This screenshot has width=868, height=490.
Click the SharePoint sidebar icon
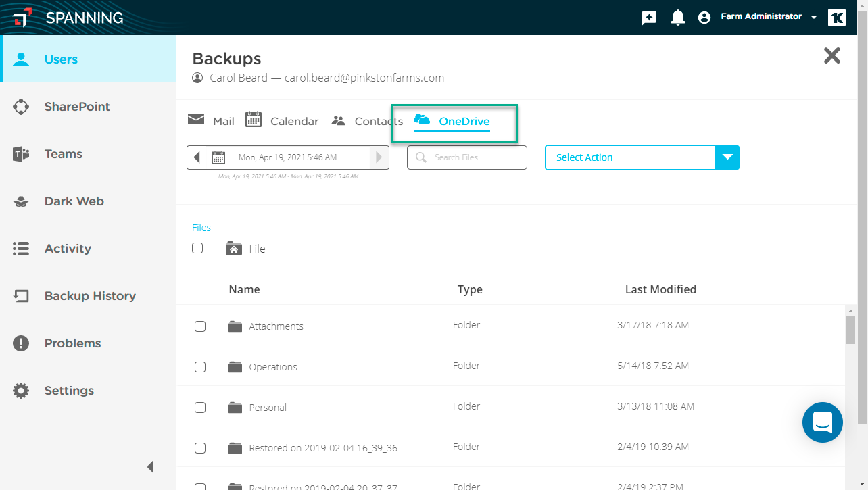21,106
